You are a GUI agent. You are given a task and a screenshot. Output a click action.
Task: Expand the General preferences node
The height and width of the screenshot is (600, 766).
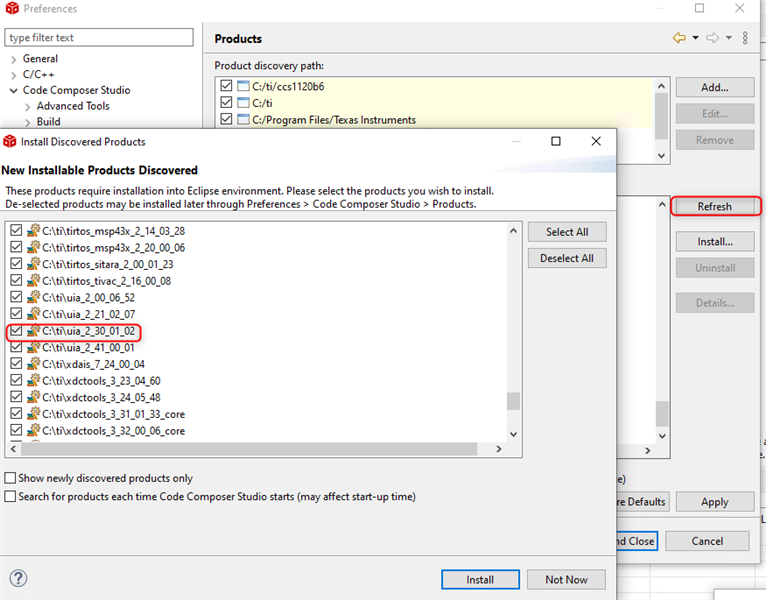(x=14, y=60)
